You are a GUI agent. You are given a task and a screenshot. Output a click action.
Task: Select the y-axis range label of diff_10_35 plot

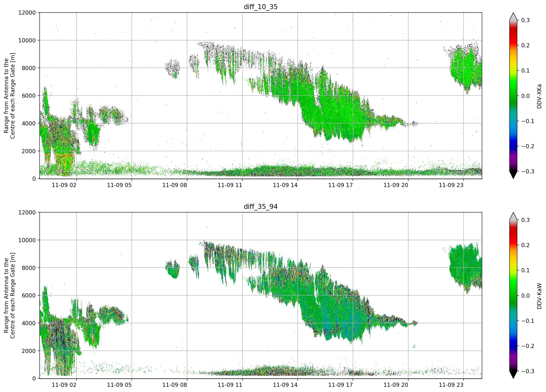9,96
